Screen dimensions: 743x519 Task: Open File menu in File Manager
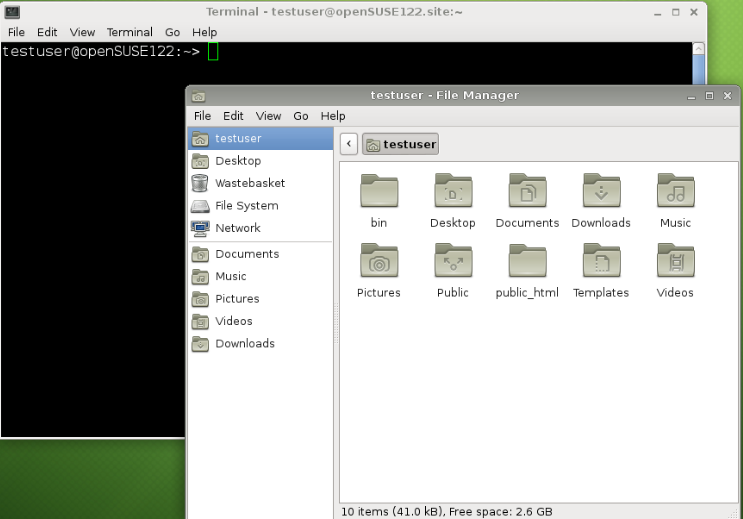202,116
